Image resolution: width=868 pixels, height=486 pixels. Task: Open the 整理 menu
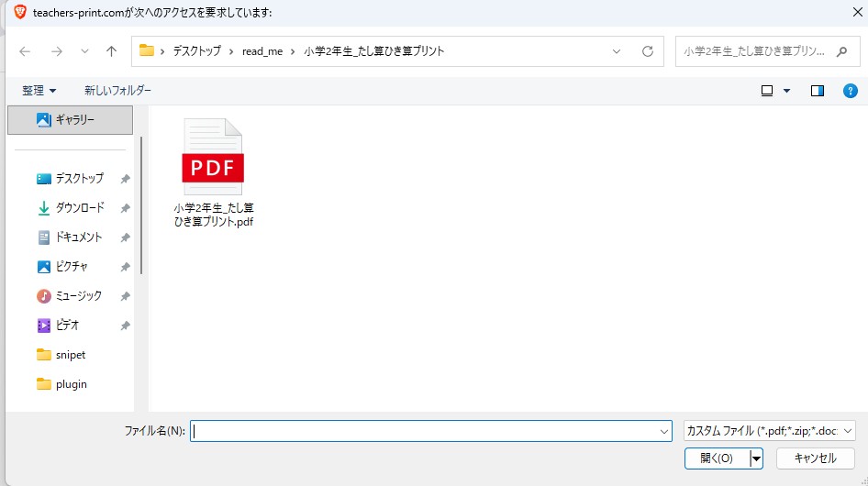click(39, 90)
